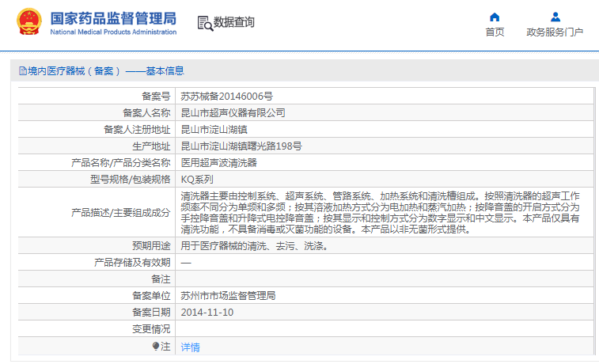Click the 境内医疗器械（备案）基本信息 heading
599x364 pixels.
[101, 71]
